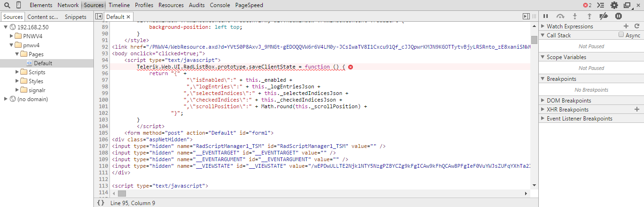The height and width of the screenshot is (207, 644).
Task: Deactivate all breakpoints
Action: click(603, 16)
